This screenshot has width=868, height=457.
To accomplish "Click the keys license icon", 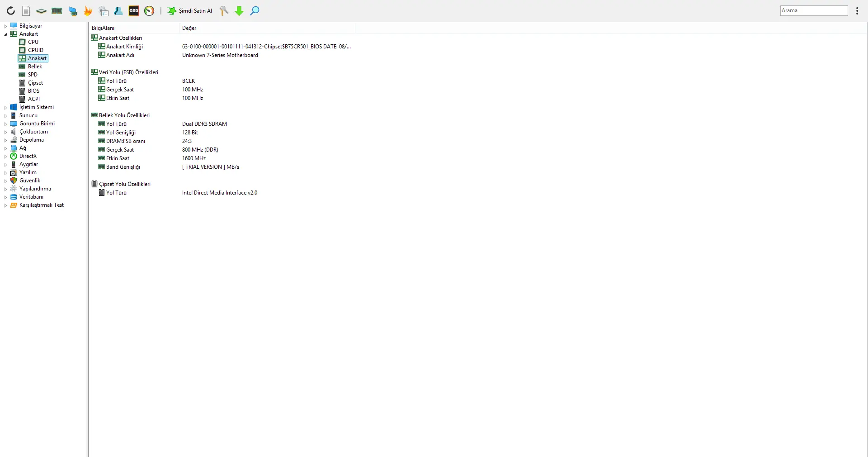I will [x=224, y=11].
